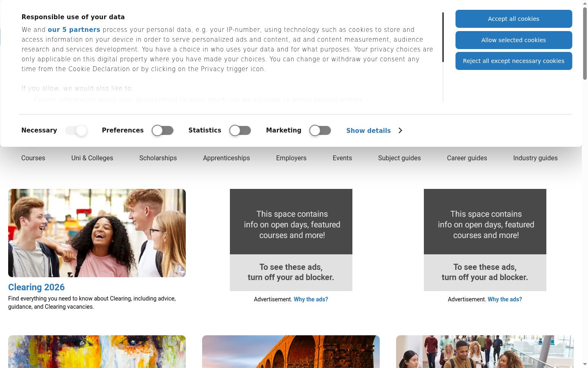This screenshot has height=368, width=588.
Task: Open the colourful painted face thumbnail
Action: coord(97,352)
